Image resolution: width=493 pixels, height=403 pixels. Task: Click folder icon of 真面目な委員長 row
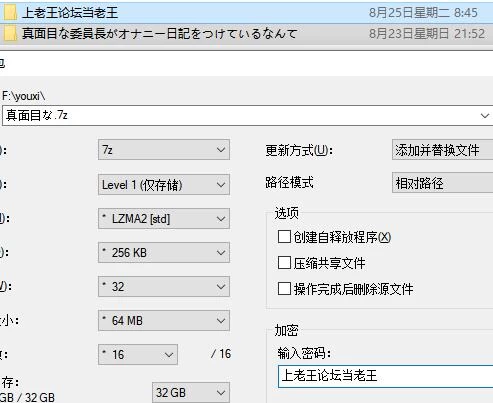point(10,33)
